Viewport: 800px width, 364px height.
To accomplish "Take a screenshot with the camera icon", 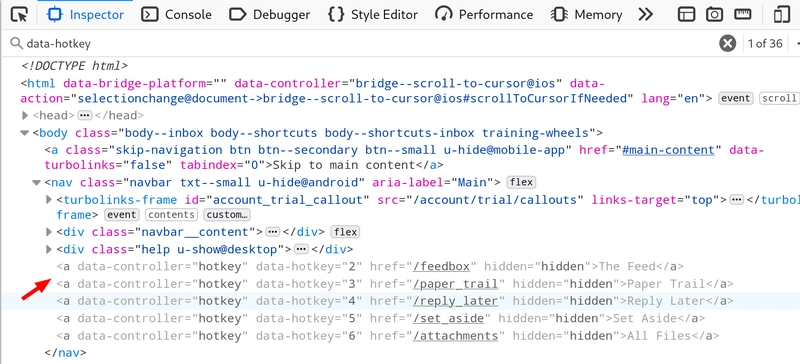I will click(714, 15).
